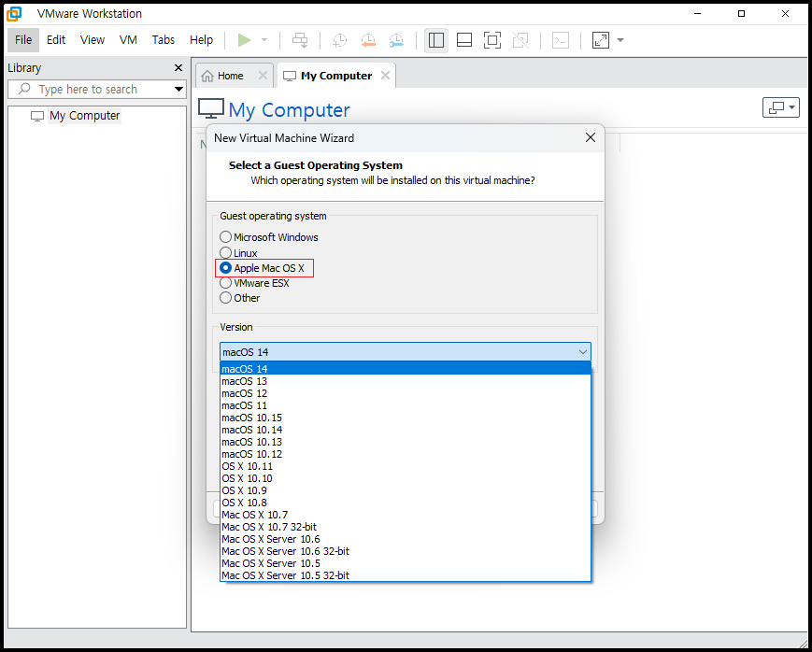Select the Microsoft Windows radio button
This screenshot has width=812, height=652.
pos(225,237)
